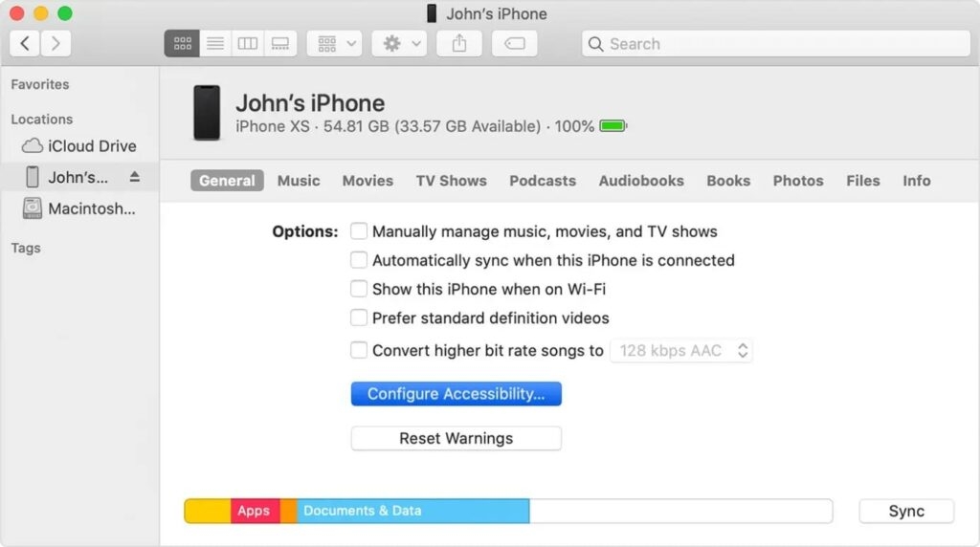980x547 pixels.
Task: Click the Reset Warnings button
Action: click(x=457, y=438)
